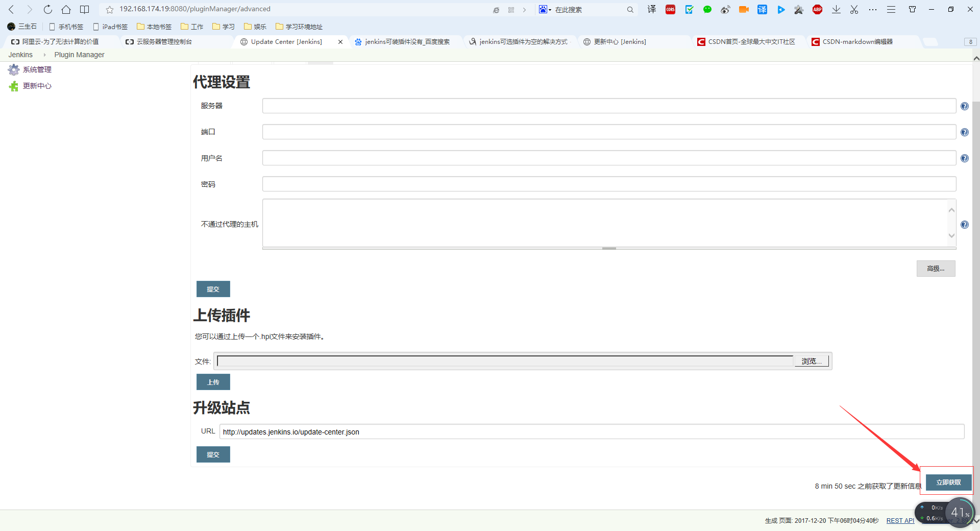This screenshot has width=980, height=531.
Task: Click Plugin Manager breadcrumb
Action: (x=79, y=55)
